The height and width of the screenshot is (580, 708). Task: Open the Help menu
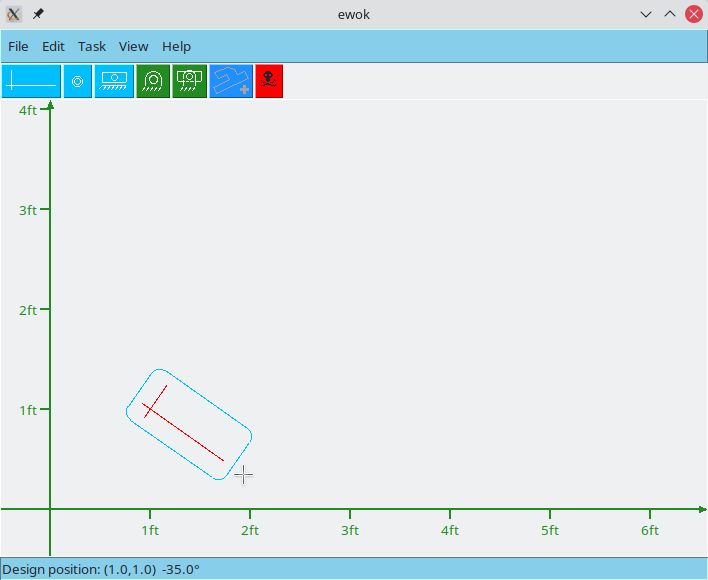tap(177, 46)
